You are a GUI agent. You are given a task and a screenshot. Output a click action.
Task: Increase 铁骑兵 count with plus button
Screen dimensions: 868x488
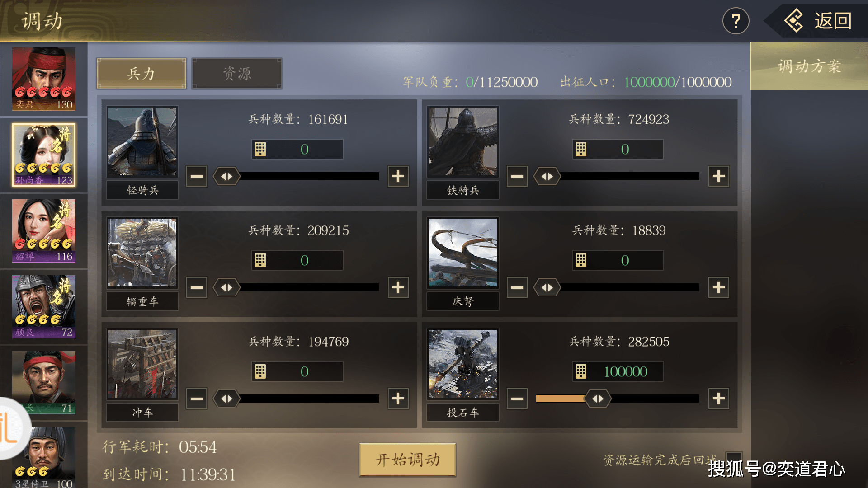click(x=719, y=176)
